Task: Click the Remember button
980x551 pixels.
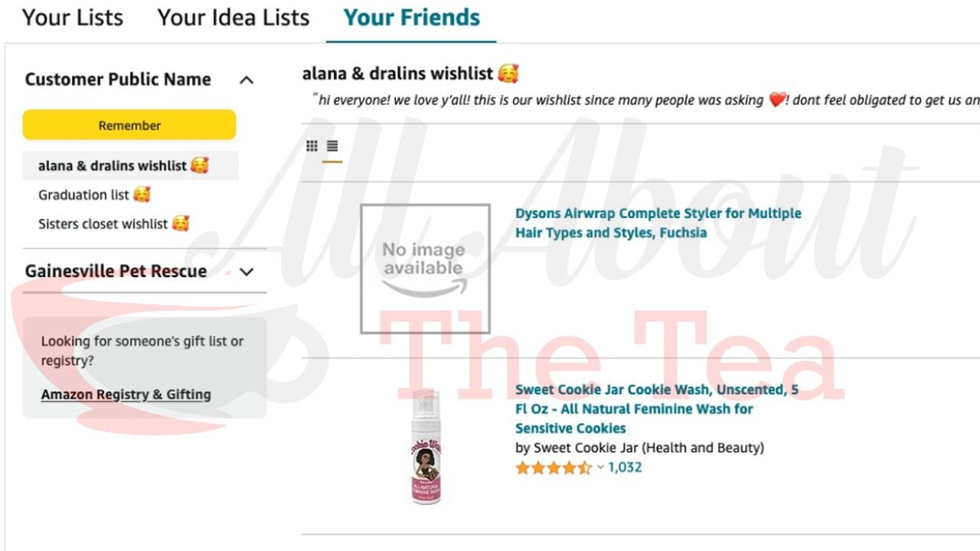Action: [x=129, y=125]
